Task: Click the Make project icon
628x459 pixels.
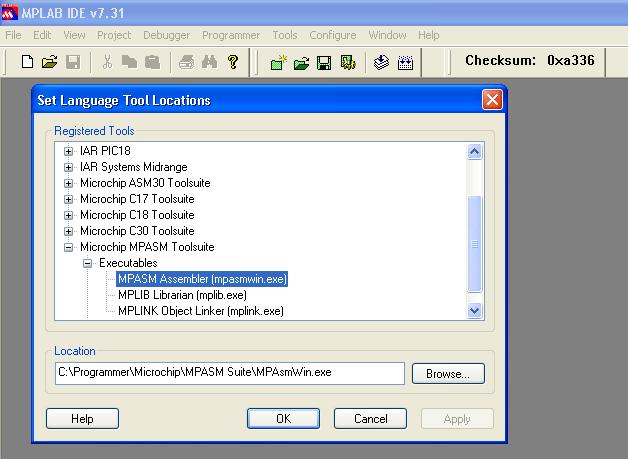Action: click(x=381, y=62)
